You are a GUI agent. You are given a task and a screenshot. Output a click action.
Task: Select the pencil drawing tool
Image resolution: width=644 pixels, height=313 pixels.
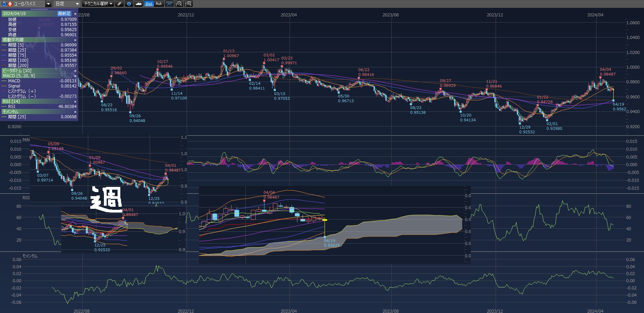[x=119, y=4]
